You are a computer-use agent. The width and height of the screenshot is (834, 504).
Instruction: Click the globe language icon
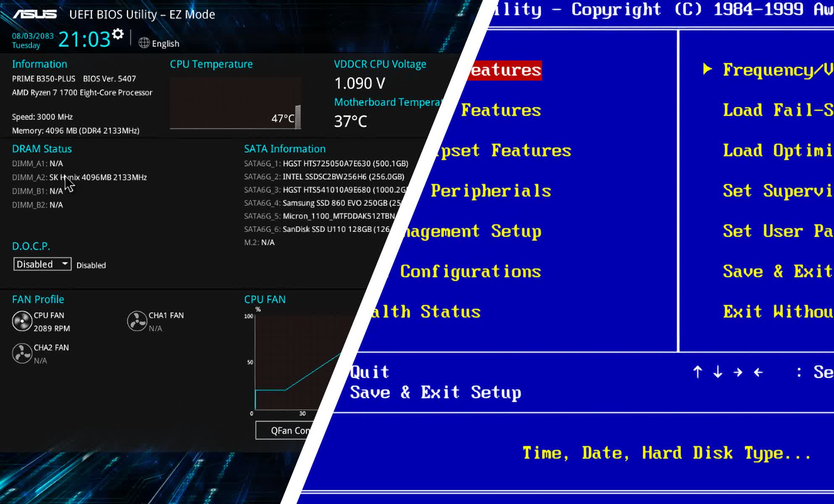tap(144, 43)
